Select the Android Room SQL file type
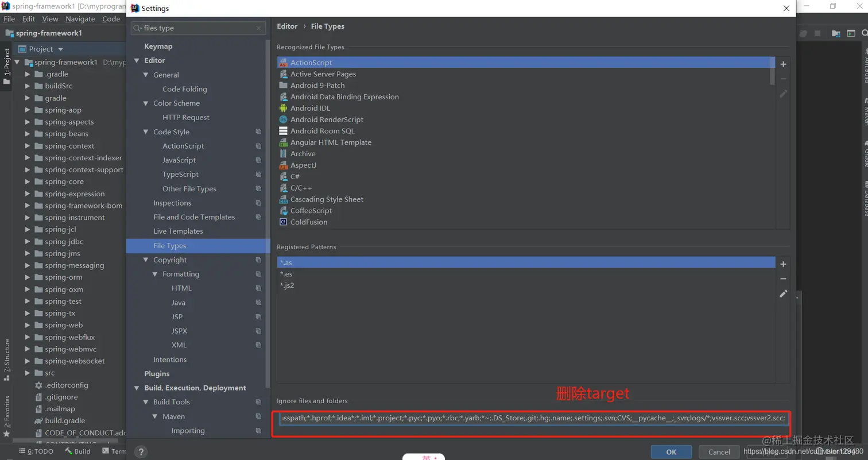 (x=322, y=131)
